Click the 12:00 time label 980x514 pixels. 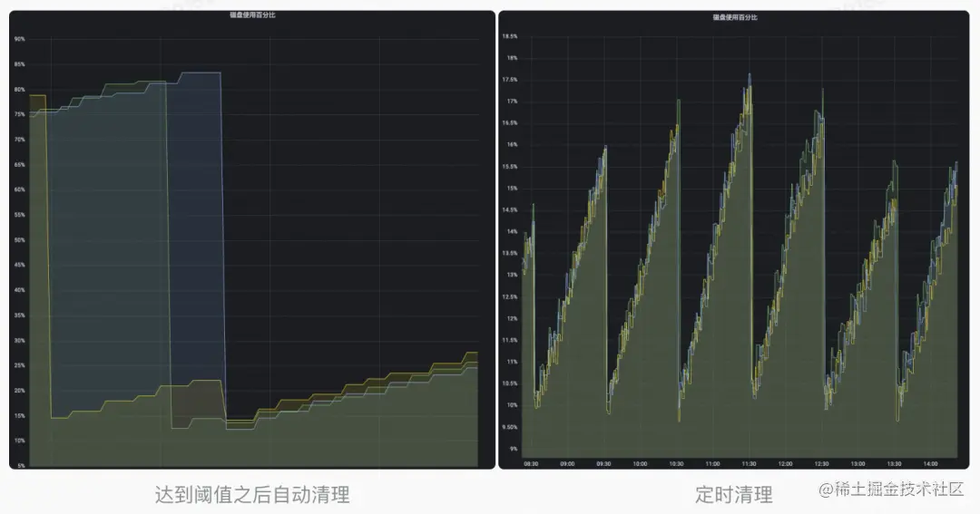coord(785,464)
